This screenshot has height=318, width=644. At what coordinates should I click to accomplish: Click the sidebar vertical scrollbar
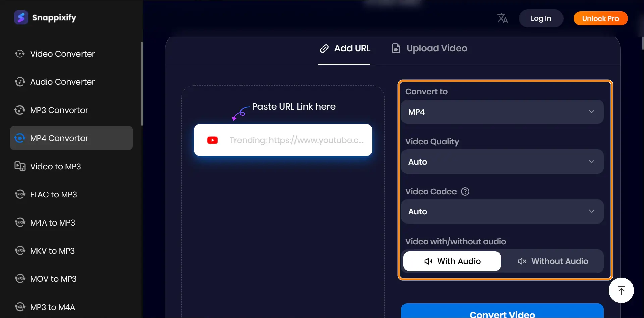coord(142,84)
